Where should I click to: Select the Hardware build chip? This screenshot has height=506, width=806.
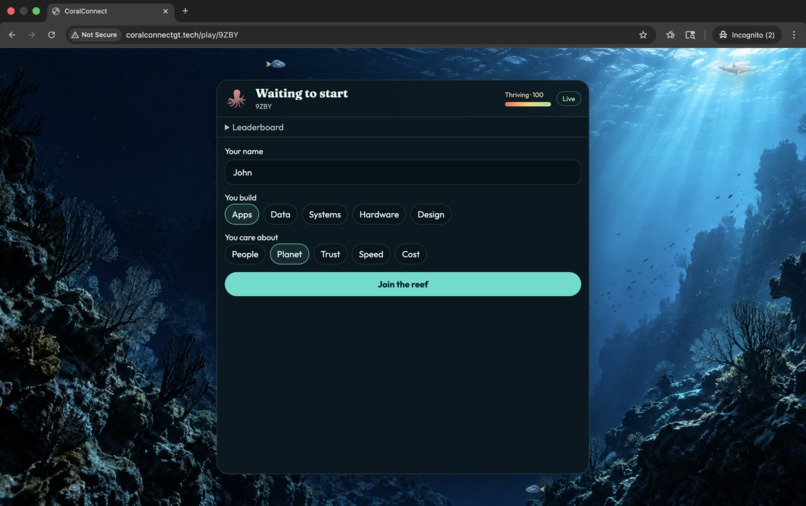pyautogui.click(x=379, y=214)
